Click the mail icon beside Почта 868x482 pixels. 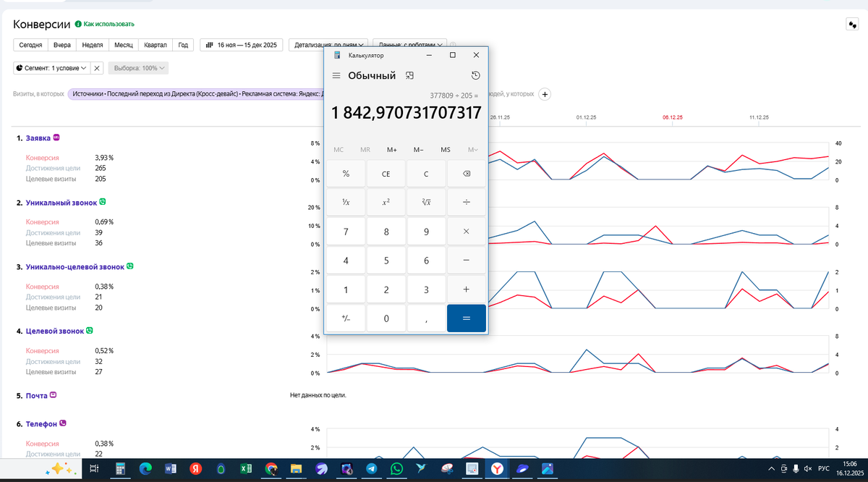(53, 395)
